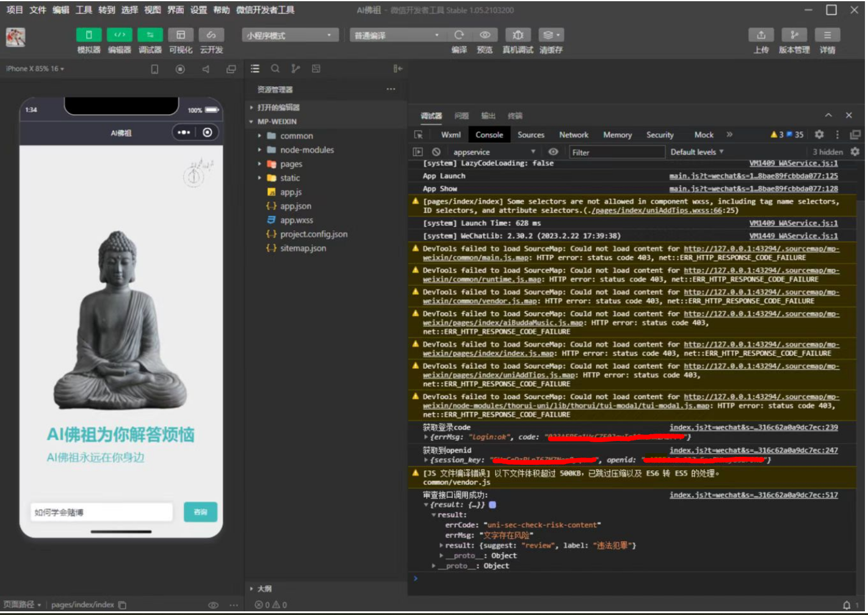The height and width of the screenshot is (615, 868).
Task: Open the 设置 menu
Action: click(198, 10)
